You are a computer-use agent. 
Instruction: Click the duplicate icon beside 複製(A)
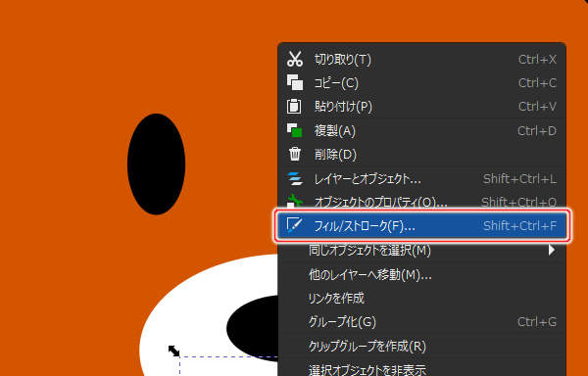coord(295,130)
